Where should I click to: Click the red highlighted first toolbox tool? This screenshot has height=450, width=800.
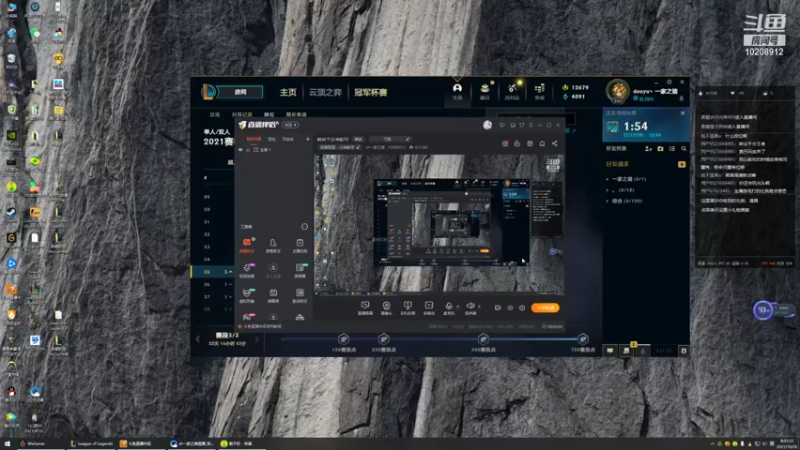click(247, 245)
